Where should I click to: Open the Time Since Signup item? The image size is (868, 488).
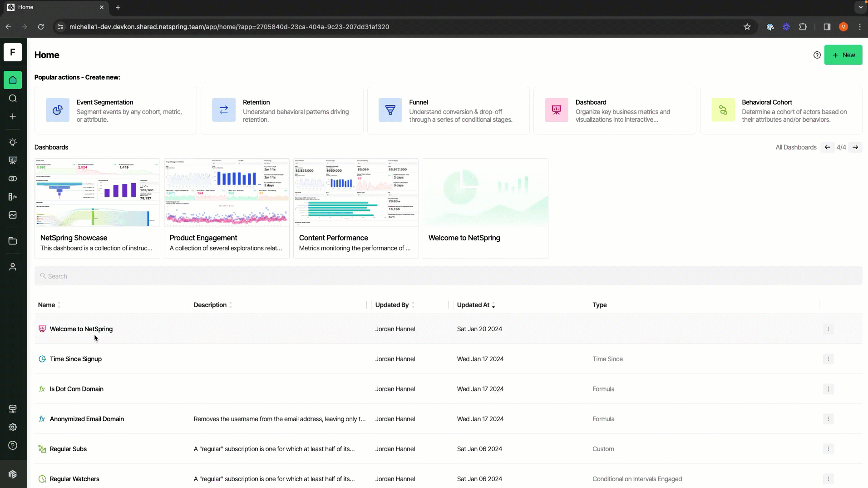pyautogui.click(x=76, y=359)
